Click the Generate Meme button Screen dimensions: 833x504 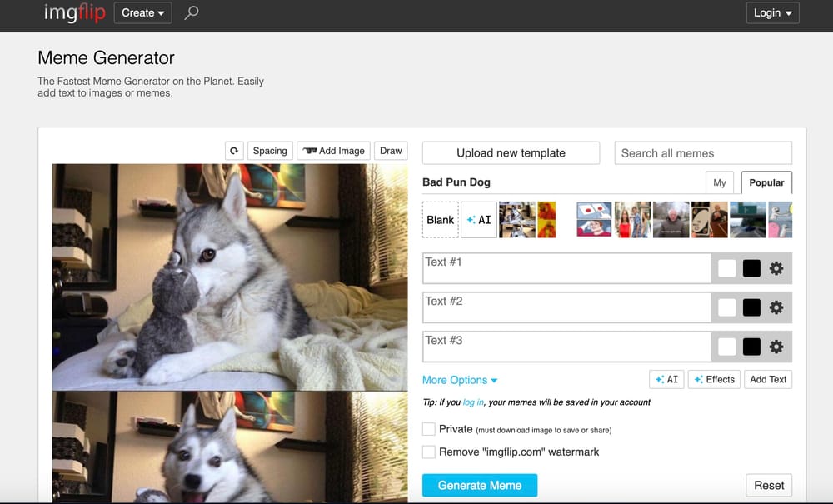click(x=480, y=485)
